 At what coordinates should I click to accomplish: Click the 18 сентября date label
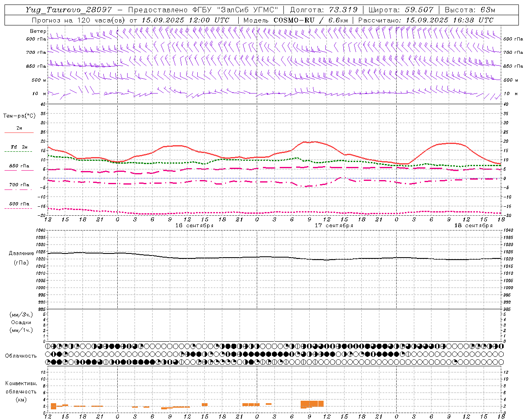473,226
